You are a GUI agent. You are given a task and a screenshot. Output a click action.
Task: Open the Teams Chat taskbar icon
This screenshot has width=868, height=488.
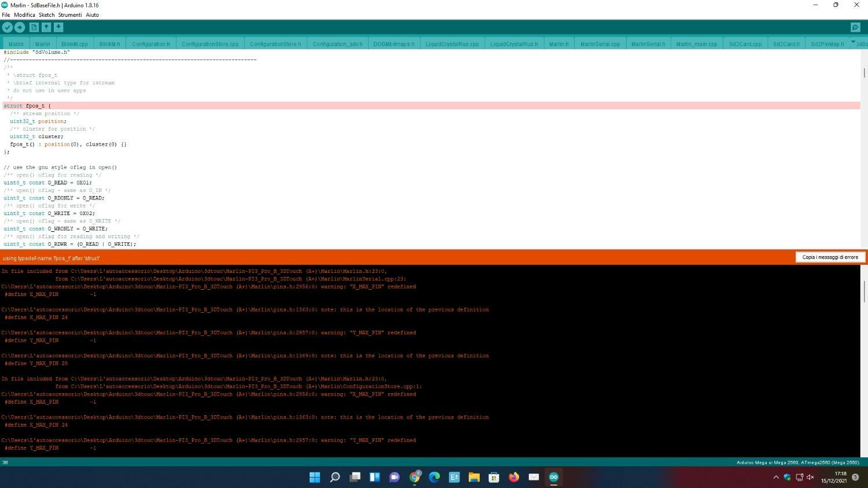pyautogui.click(x=395, y=477)
